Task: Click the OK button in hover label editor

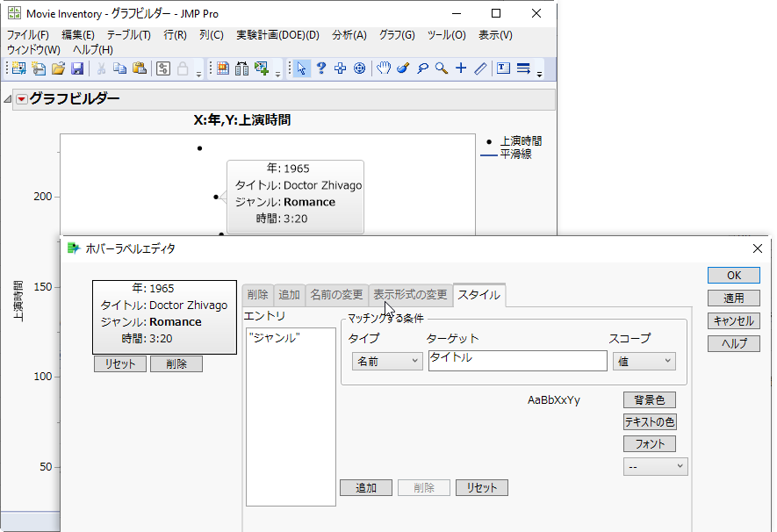Action: [733, 276]
